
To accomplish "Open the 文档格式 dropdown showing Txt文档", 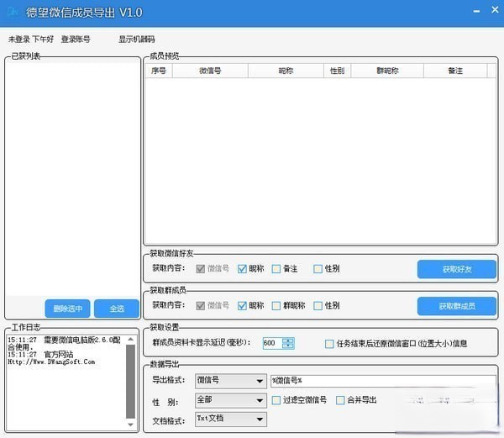I will point(231,419).
